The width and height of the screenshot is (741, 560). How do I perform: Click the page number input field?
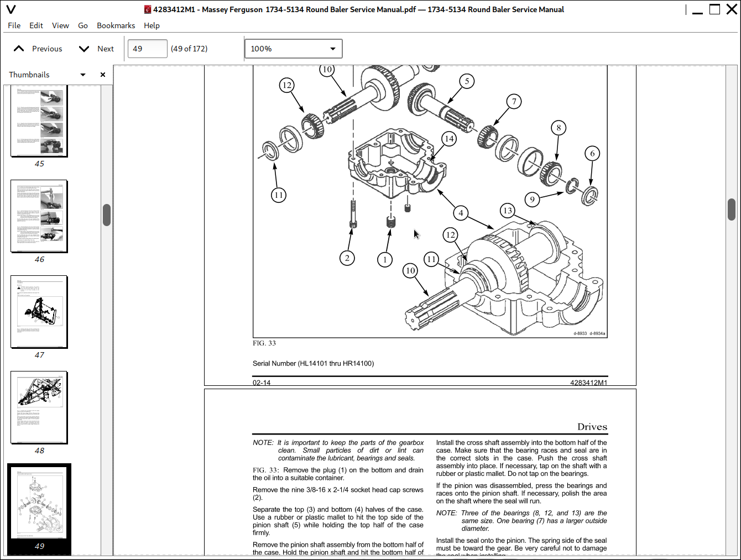147,49
